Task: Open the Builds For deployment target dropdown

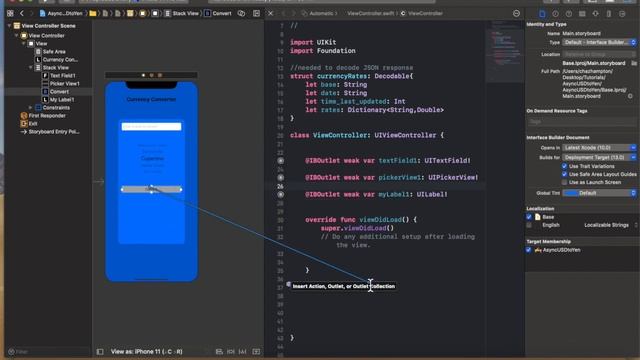Action: click(x=599, y=158)
